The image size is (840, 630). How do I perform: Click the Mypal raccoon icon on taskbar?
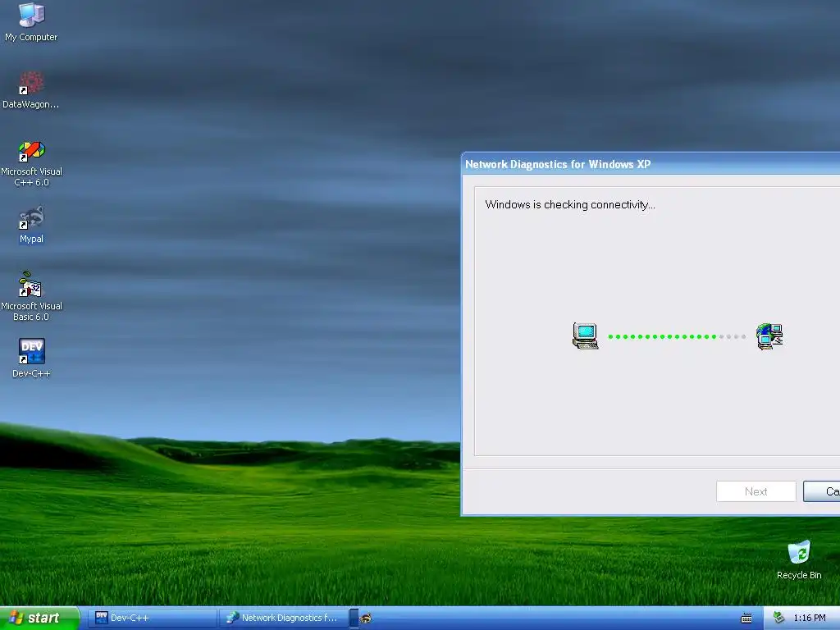pos(366,619)
